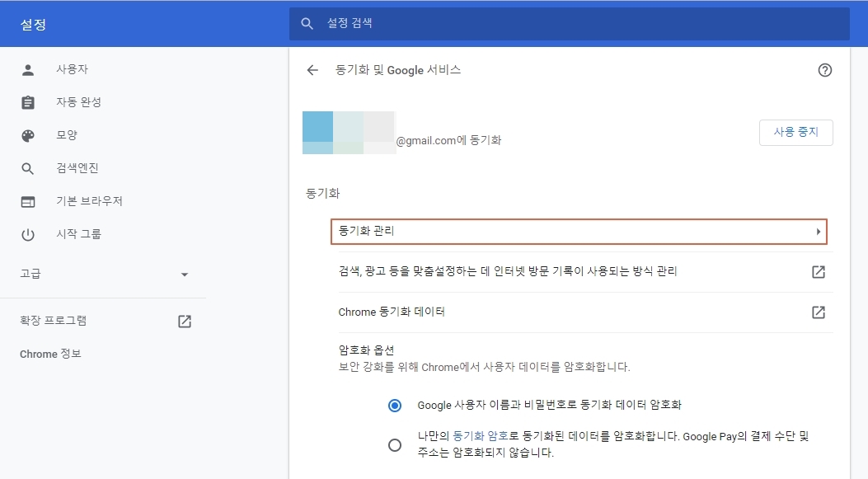Click the blurred account profile thumbnail
Image resolution: width=868 pixels, height=479 pixels.
pos(349,133)
